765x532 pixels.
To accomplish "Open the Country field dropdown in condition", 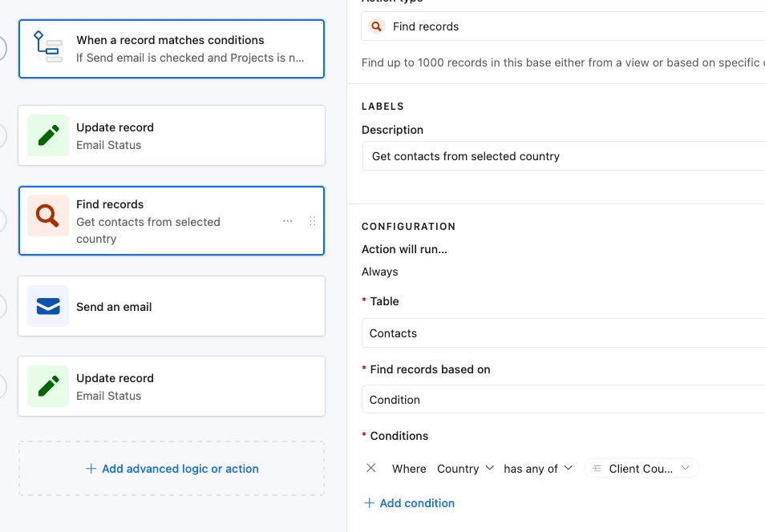I will (465, 469).
